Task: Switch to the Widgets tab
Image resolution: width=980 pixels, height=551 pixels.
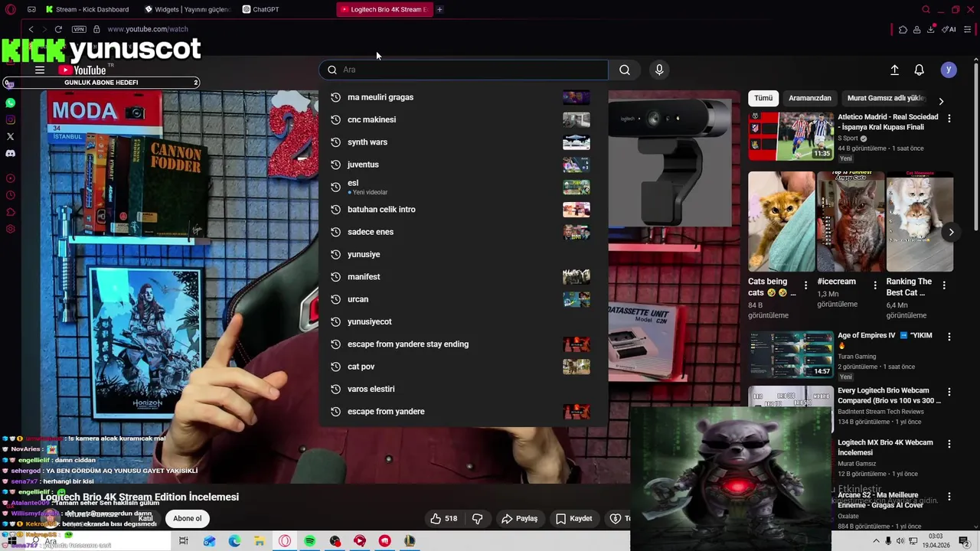Action: pos(187,9)
